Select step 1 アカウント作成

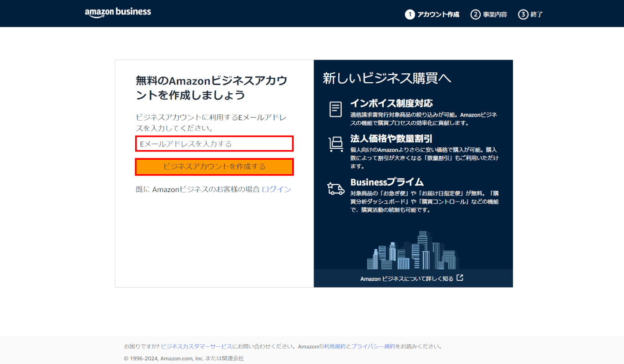pyautogui.click(x=432, y=15)
